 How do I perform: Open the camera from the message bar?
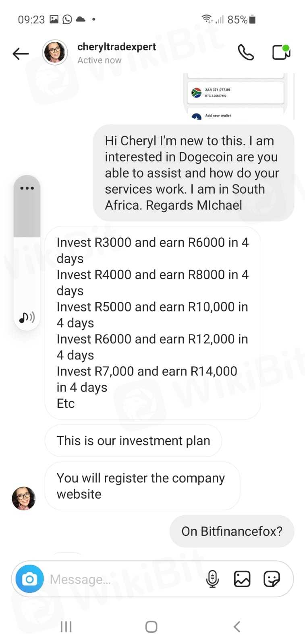point(29,579)
